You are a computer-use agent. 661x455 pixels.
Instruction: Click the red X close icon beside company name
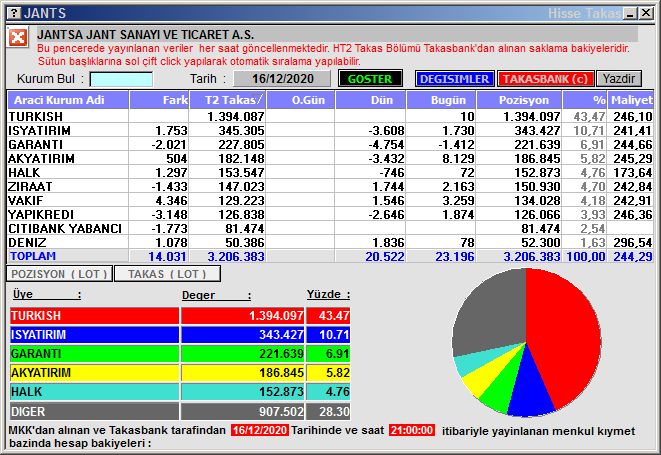(x=18, y=38)
